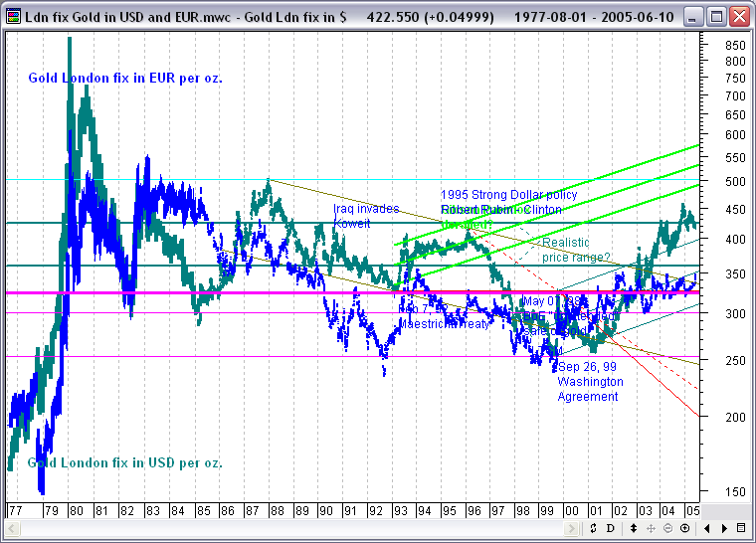
Task: Select the 'Iraq invades Koweit' annotation
Action: coord(365,216)
